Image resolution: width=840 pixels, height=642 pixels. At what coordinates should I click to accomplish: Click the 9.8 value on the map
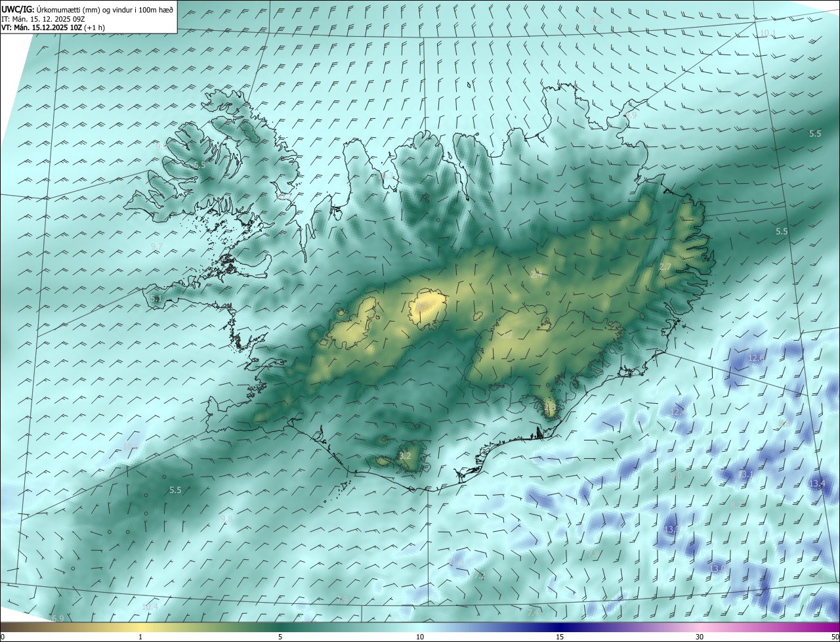click(226, 519)
